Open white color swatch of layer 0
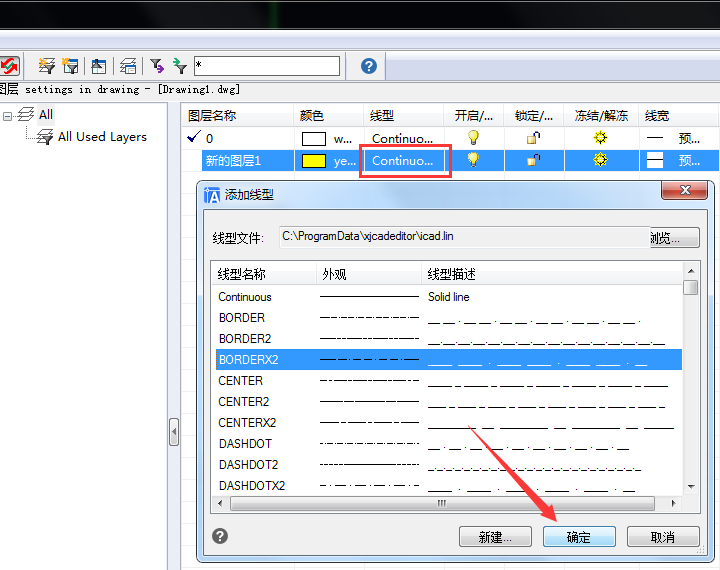The width and height of the screenshot is (720, 570). click(314, 139)
